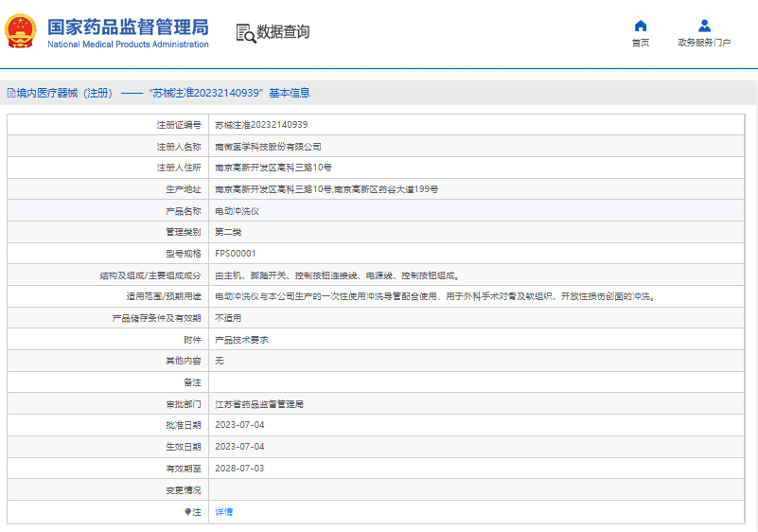This screenshot has width=758, height=532.
Task: Click the model value FPS00001
Action: coord(236,254)
